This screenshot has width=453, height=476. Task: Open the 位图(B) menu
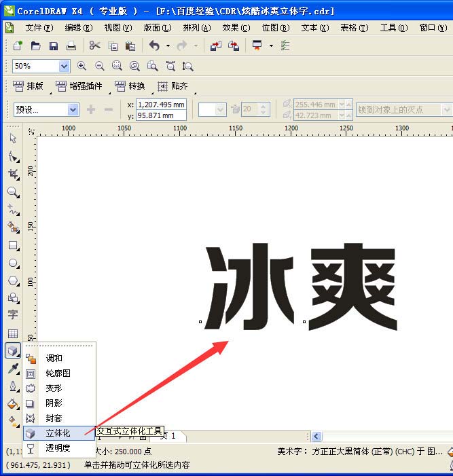click(x=276, y=28)
